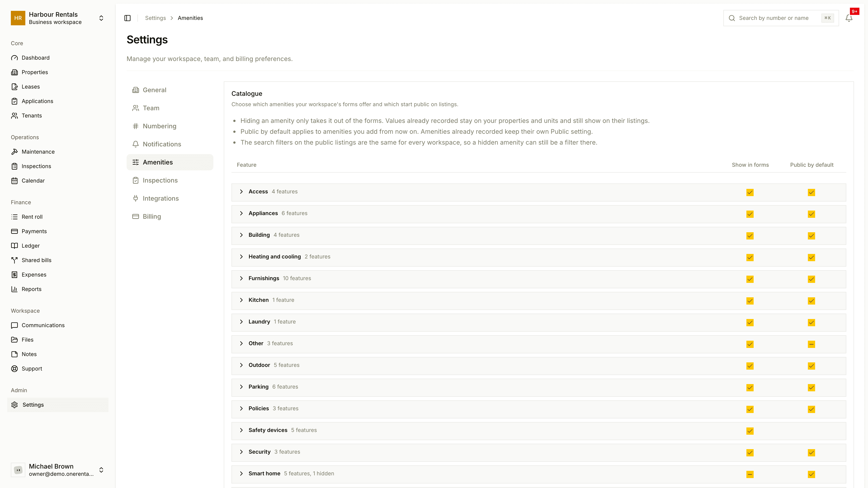Expand Heating and cooling category

(241, 257)
